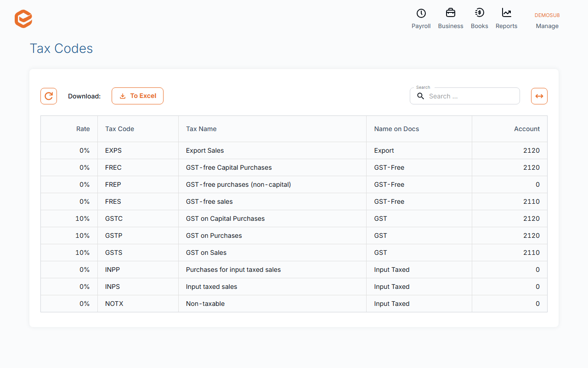This screenshot has width=588, height=368.
Task: Select the FREC tax code cell
Action: 138,167
